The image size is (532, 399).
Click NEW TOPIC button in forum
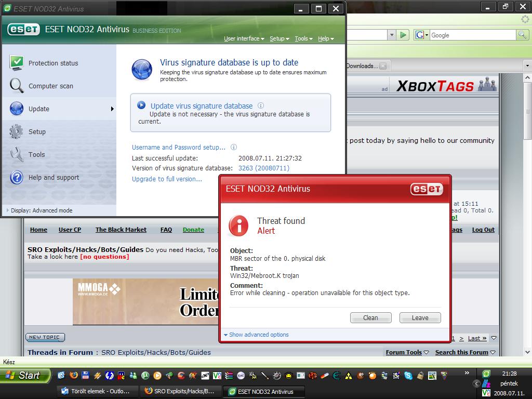pos(45,337)
